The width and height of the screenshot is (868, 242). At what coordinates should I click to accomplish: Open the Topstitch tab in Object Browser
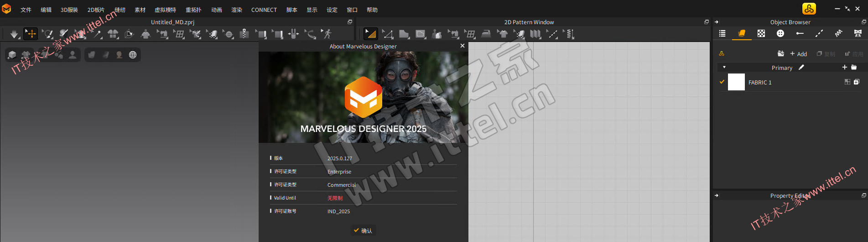819,33
